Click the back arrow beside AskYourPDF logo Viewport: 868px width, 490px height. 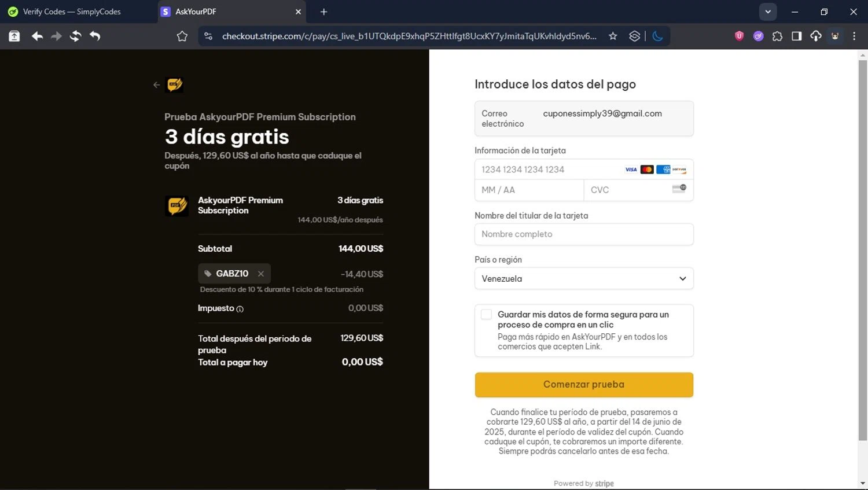pyautogui.click(x=156, y=85)
